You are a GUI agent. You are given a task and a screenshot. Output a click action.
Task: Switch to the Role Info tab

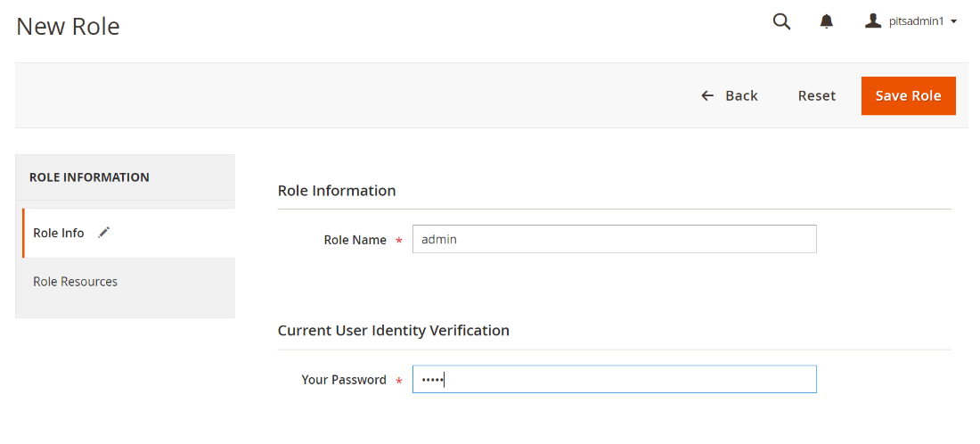pyautogui.click(x=59, y=233)
